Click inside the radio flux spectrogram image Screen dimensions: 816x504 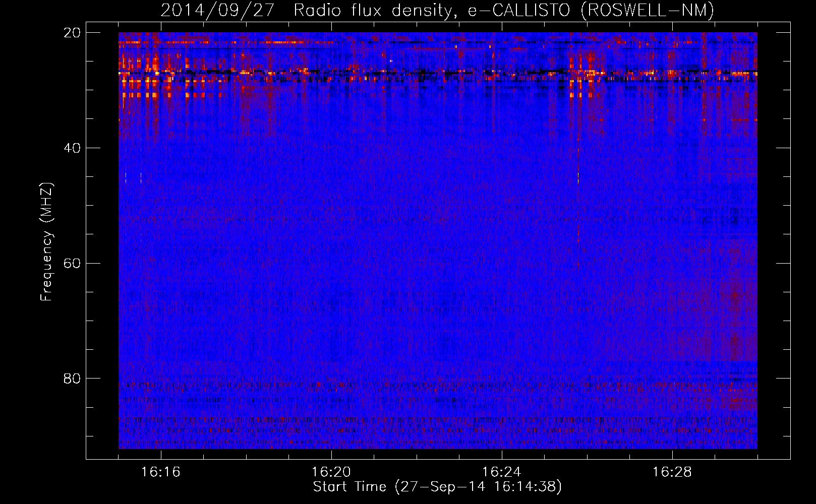pyautogui.click(x=438, y=240)
